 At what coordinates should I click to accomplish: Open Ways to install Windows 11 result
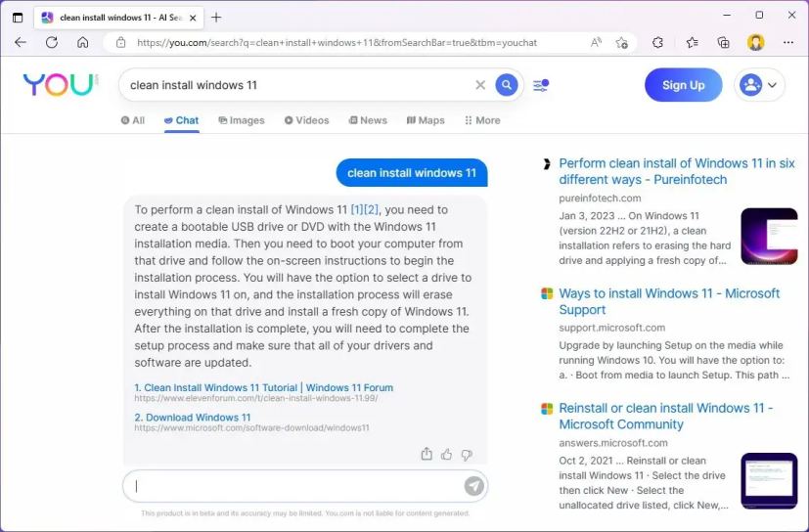tap(669, 301)
